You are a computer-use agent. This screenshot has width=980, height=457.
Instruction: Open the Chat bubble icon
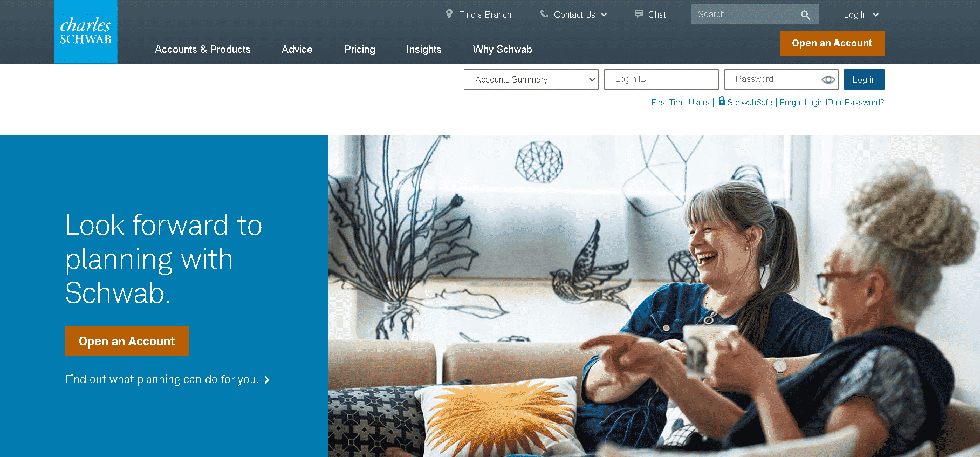(x=639, y=14)
